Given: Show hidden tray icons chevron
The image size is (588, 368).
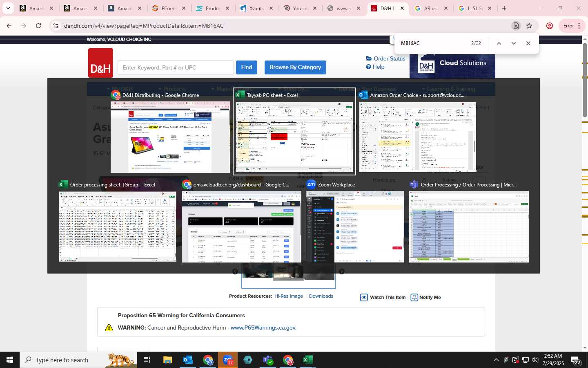Looking at the screenshot, I should pos(496,360).
